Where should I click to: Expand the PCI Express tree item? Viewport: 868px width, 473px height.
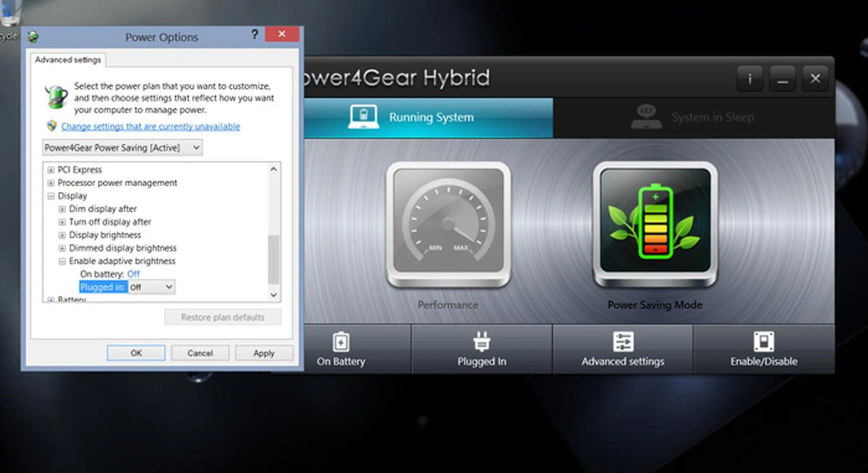pyautogui.click(x=51, y=170)
